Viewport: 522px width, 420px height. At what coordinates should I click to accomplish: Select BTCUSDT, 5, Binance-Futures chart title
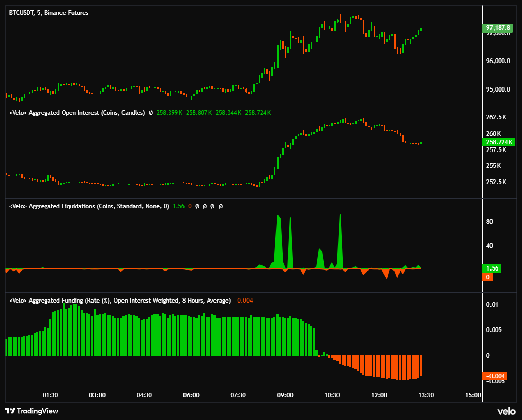49,13
